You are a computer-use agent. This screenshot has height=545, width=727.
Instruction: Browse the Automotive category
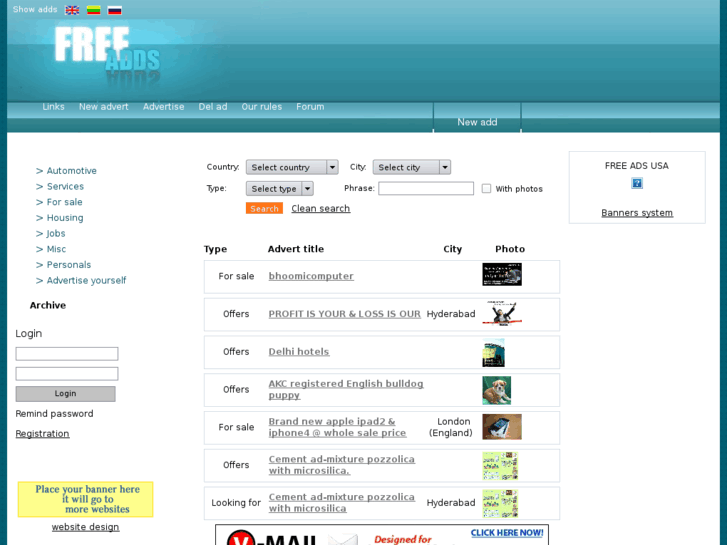pos(71,171)
